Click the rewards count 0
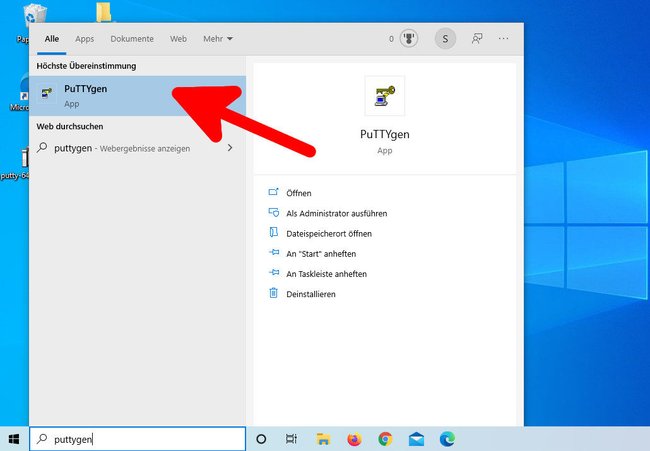 [391, 39]
